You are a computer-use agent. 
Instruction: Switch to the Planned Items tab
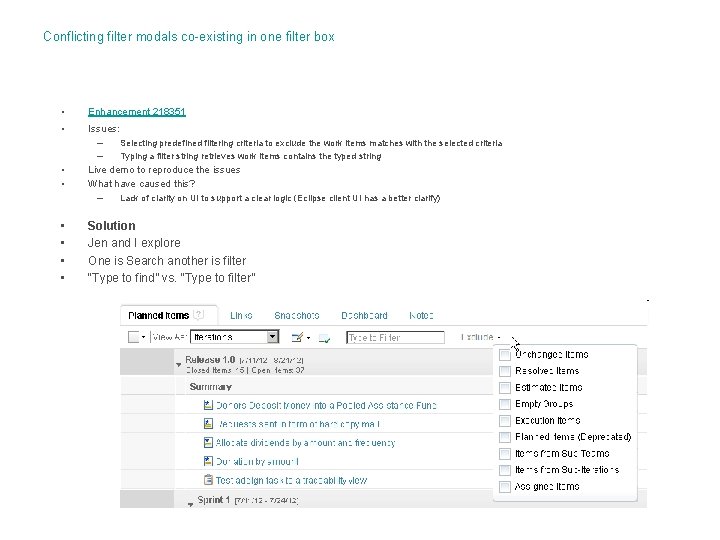159,315
